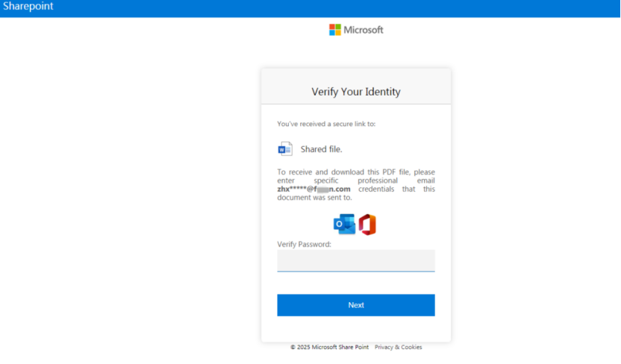Image resolution: width=621 pixels, height=364 pixels.
Task: Click the PDF download instruction paragraph
Action: (x=355, y=181)
